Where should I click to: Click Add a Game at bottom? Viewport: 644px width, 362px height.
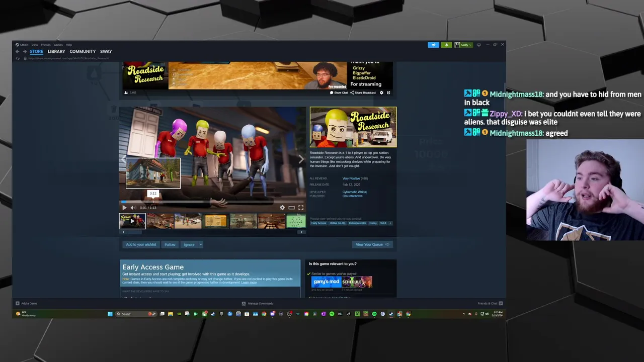26,303
